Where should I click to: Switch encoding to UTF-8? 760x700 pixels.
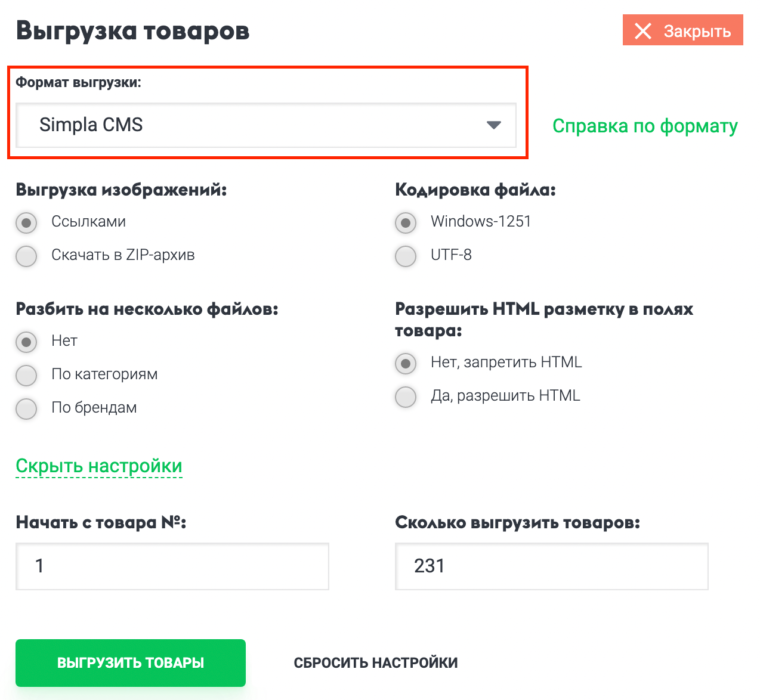pyautogui.click(x=406, y=256)
